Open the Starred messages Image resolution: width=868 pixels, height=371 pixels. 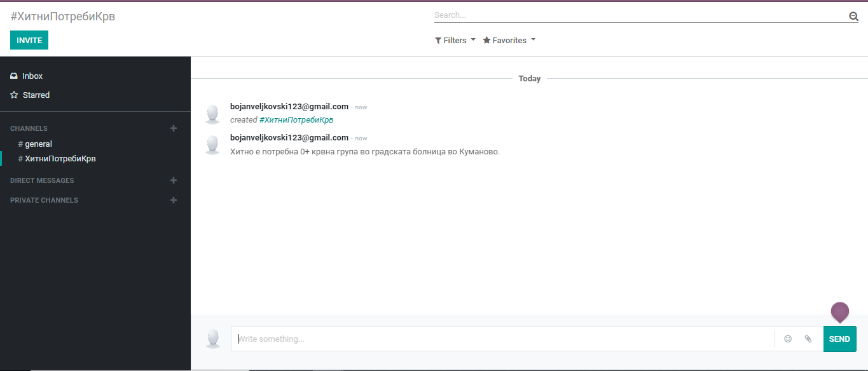coord(36,95)
